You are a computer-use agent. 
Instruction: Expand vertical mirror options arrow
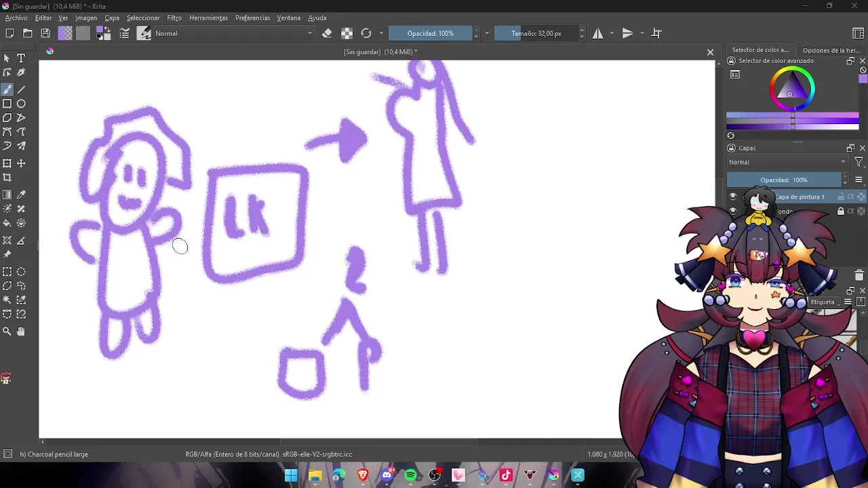(642, 33)
